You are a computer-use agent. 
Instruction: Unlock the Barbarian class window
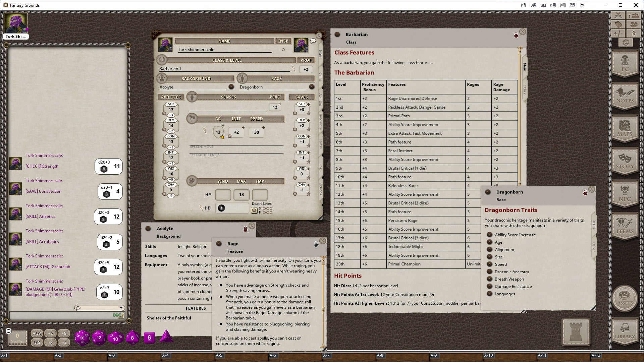coord(516,35)
